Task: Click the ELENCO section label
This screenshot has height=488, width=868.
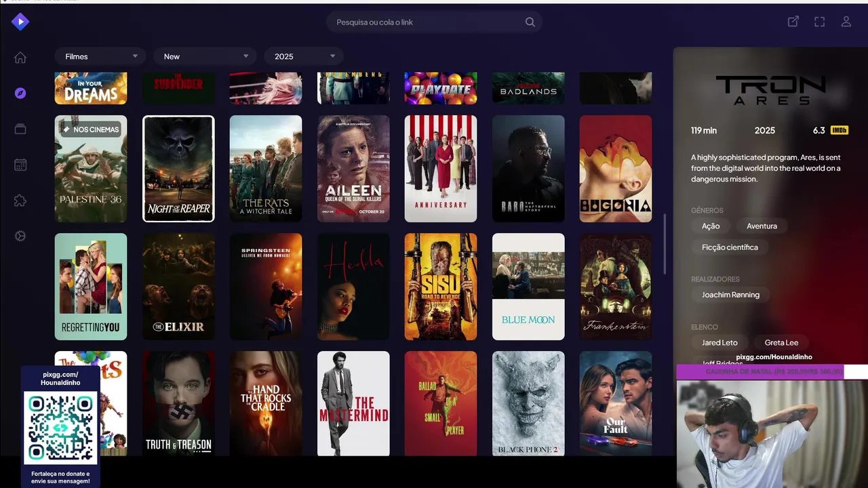Action: (705, 327)
